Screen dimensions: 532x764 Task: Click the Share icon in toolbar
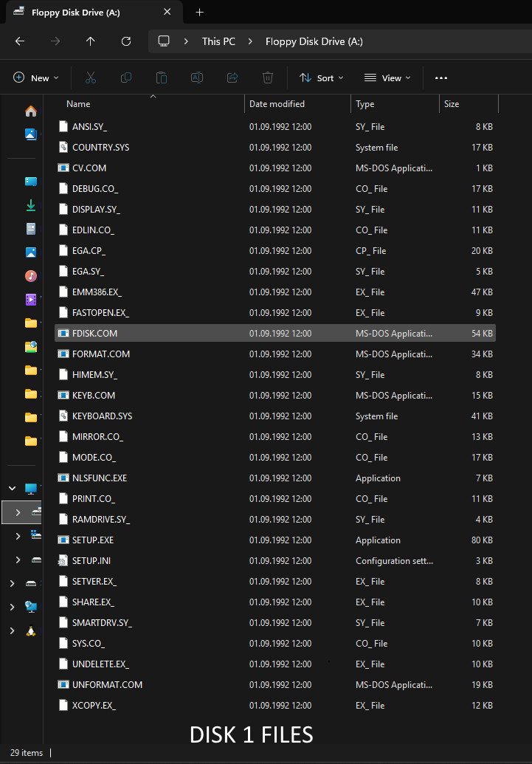(232, 78)
